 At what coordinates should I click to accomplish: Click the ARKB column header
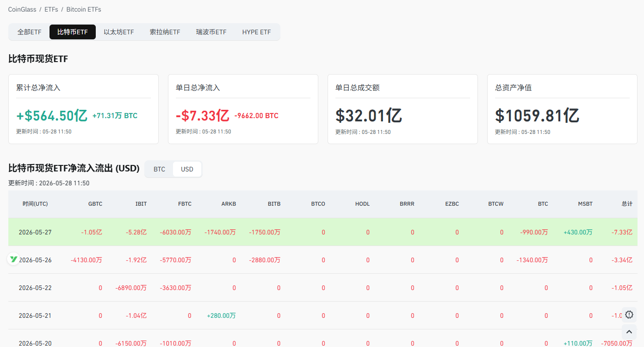(229, 204)
